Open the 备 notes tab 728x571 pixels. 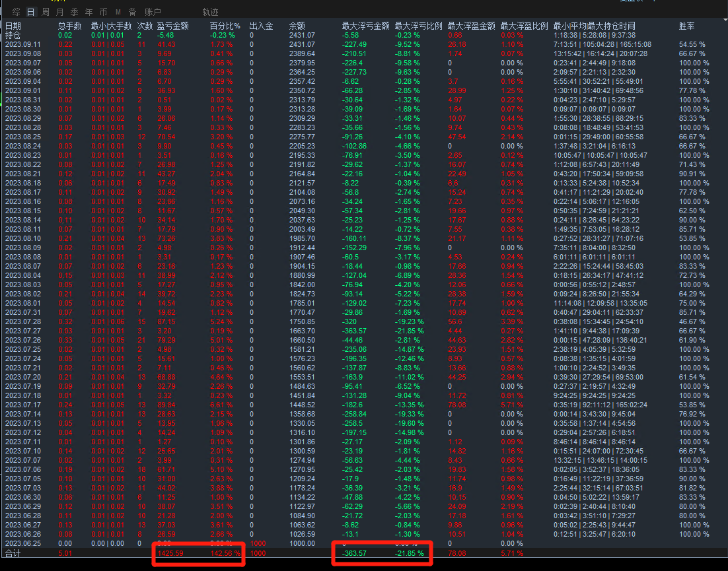(x=132, y=12)
